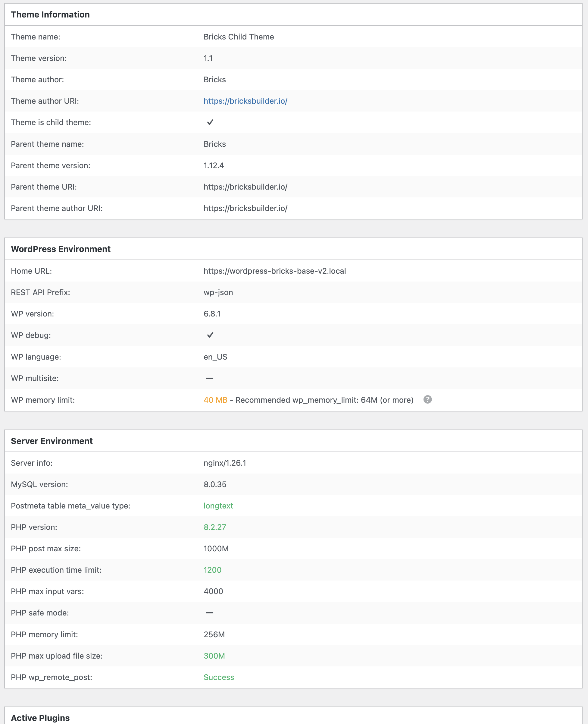Select the PHP max upload file size '300M'
The image size is (588, 724).
[x=214, y=656]
